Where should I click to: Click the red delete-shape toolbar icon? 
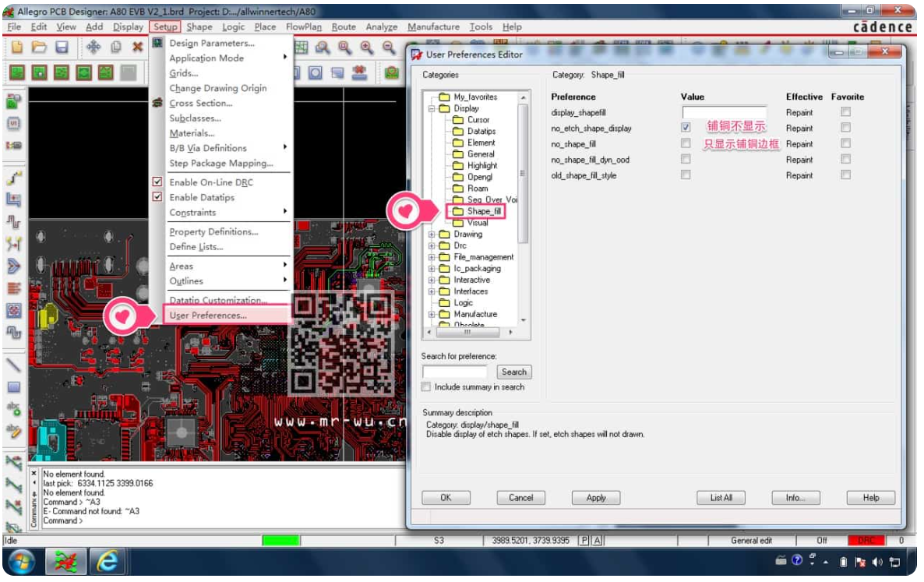click(359, 73)
